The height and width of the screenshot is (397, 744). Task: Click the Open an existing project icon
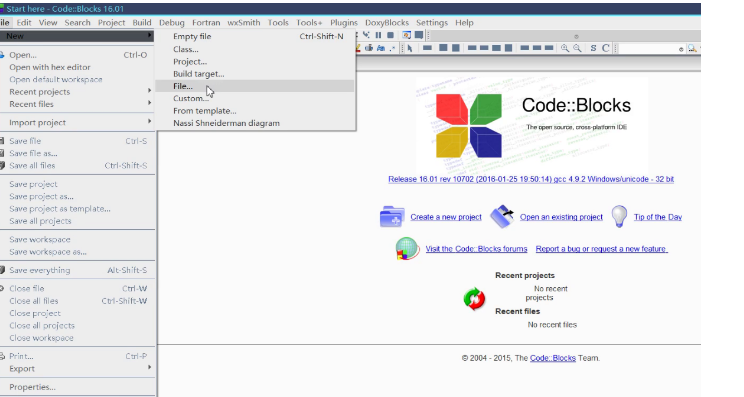[502, 217]
